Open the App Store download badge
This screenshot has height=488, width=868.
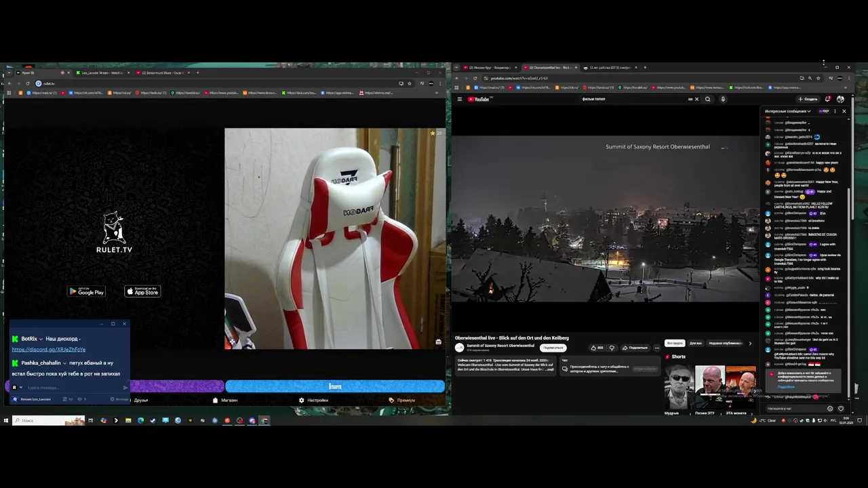click(x=142, y=291)
